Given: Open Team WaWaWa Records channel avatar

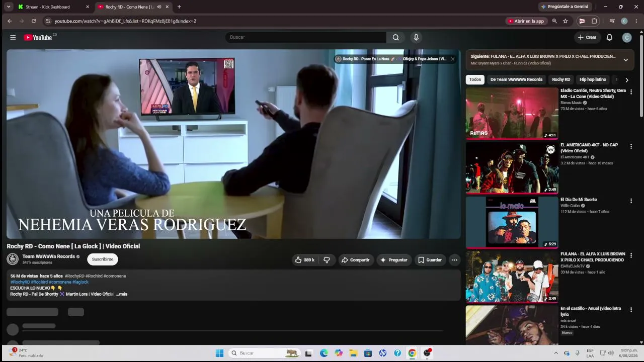Looking at the screenshot, I should [x=13, y=259].
